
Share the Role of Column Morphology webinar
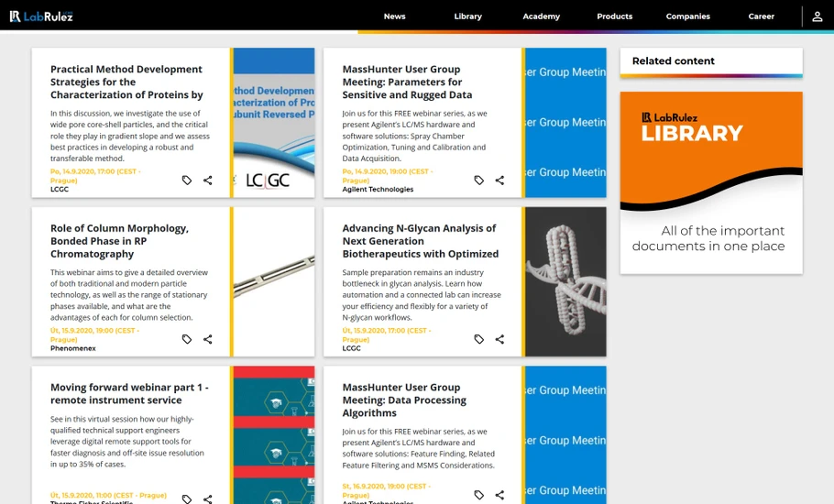coord(207,339)
